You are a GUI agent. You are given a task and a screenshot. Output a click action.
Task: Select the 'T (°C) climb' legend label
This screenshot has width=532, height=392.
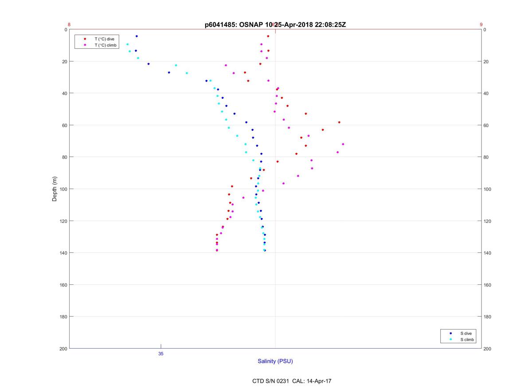point(105,45)
